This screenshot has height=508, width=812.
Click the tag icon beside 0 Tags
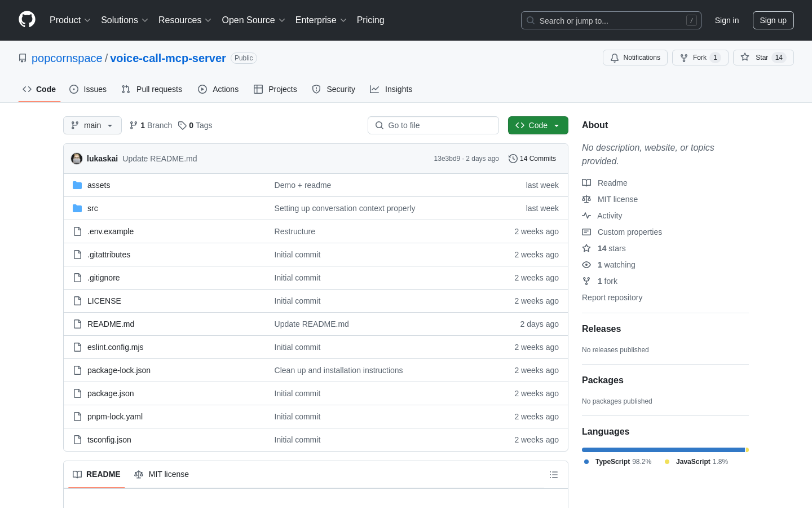coord(182,125)
